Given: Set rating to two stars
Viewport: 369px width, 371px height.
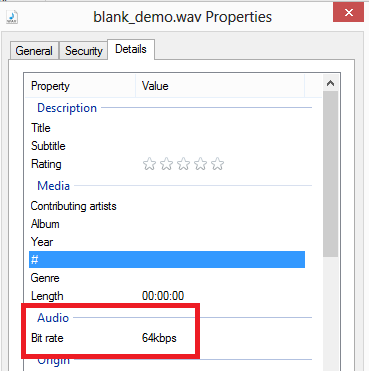Looking at the screenshot, I should point(166,164).
